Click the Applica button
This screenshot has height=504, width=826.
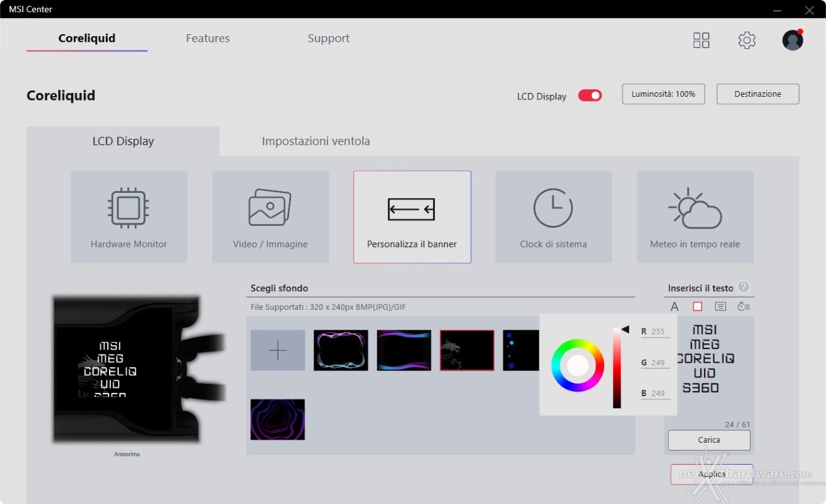[x=712, y=474]
